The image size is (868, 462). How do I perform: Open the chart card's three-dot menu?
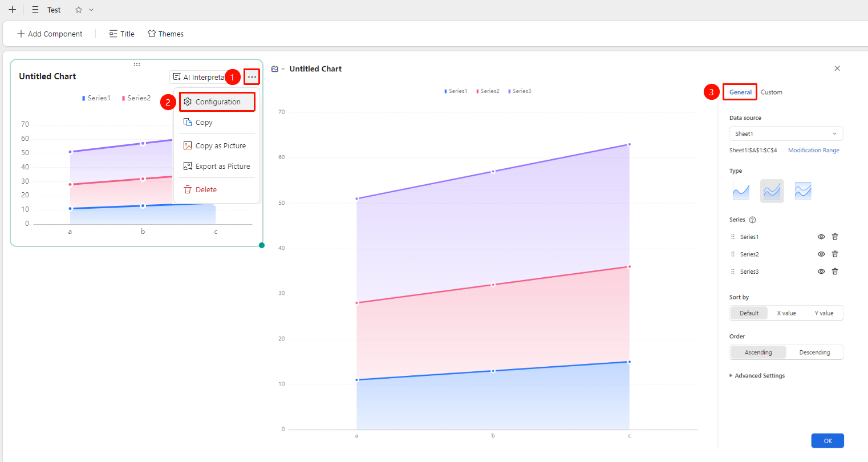[x=252, y=77]
